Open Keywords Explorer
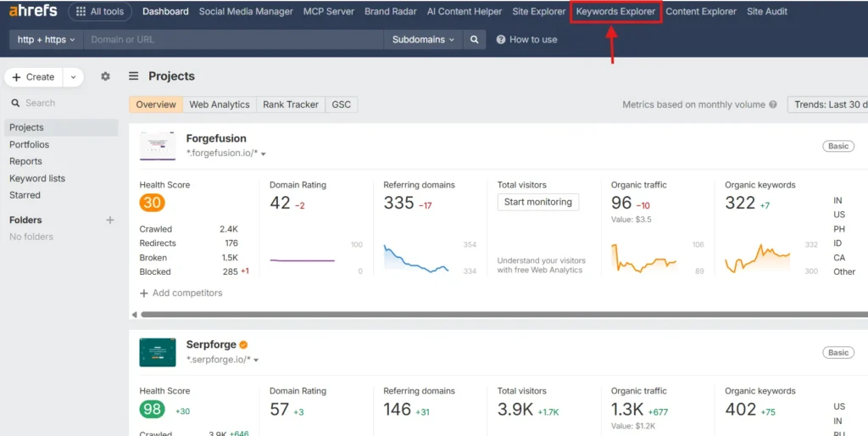This screenshot has width=868, height=436. pos(615,11)
